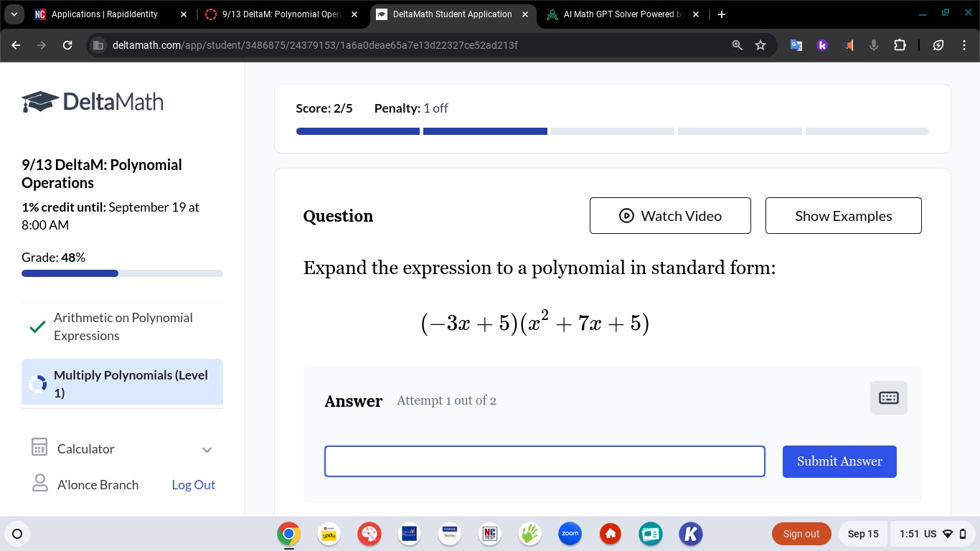
Task: Click the polynomial expression (−3x+5)(x²+7x+5)
Action: pos(535,323)
